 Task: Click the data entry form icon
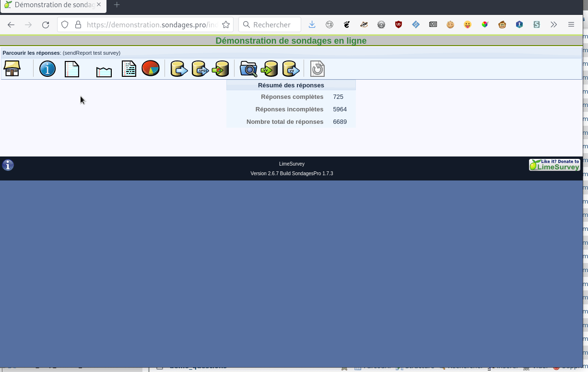(x=129, y=69)
